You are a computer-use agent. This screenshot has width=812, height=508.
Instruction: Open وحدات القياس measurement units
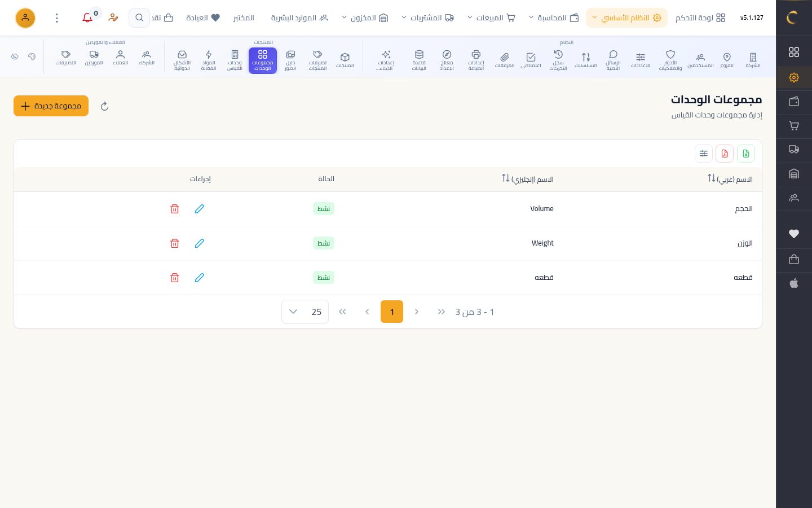point(235,60)
